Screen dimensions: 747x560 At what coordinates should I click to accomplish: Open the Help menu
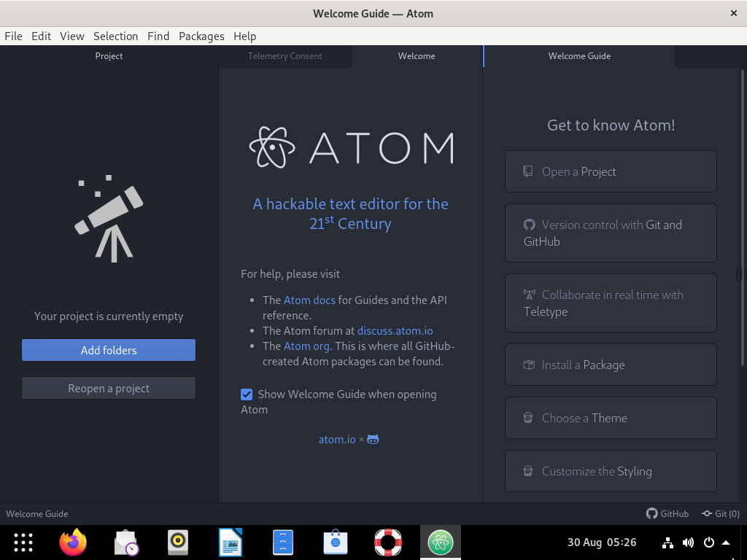[x=245, y=36]
